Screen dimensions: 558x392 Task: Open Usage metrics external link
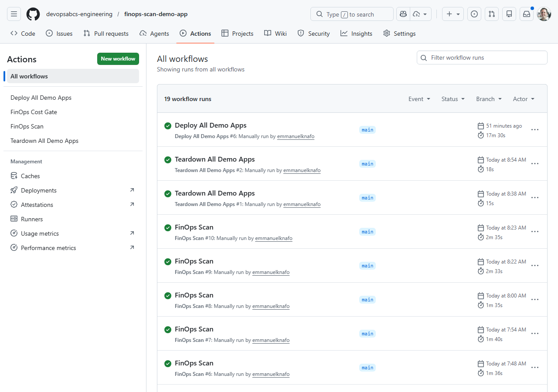tap(40, 233)
